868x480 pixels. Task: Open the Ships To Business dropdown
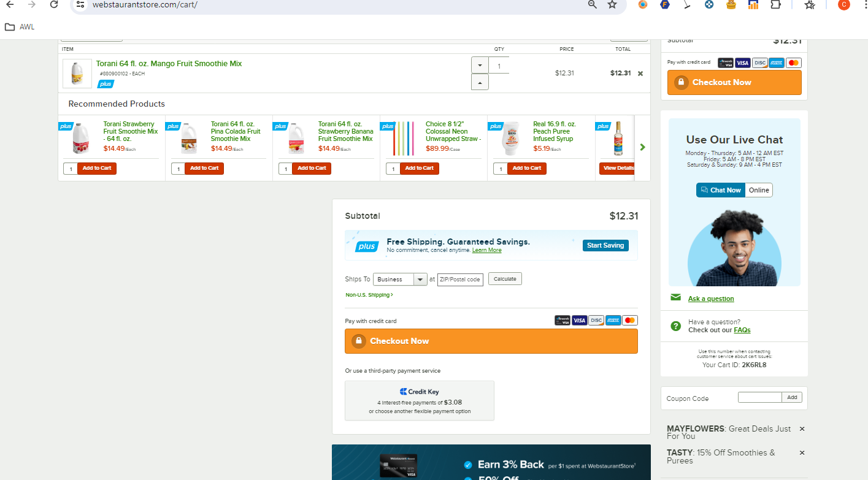(400, 280)
